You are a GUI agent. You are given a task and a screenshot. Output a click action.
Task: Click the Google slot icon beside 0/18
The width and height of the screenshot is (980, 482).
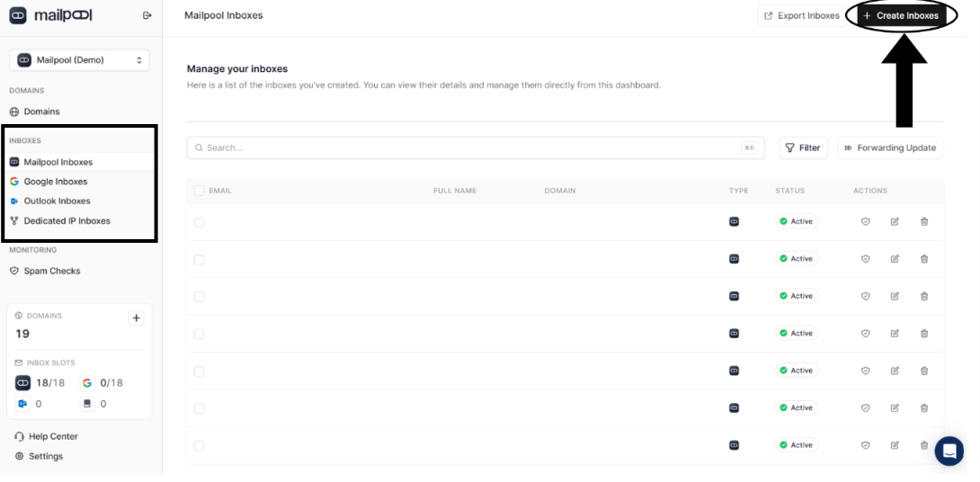point(87,382)
